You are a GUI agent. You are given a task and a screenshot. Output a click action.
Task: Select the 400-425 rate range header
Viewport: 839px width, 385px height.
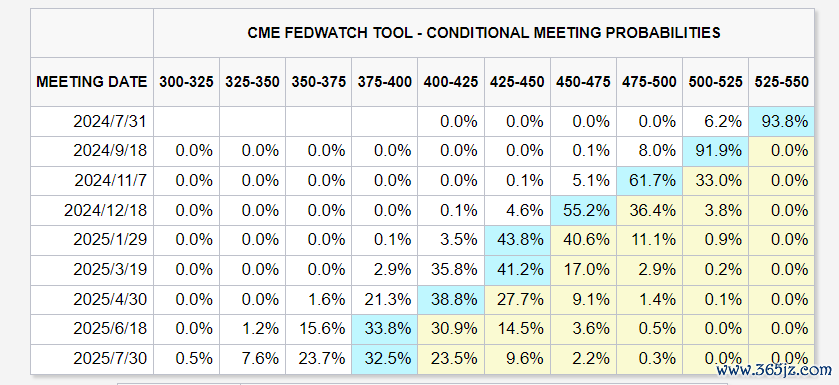click(451, 82)
